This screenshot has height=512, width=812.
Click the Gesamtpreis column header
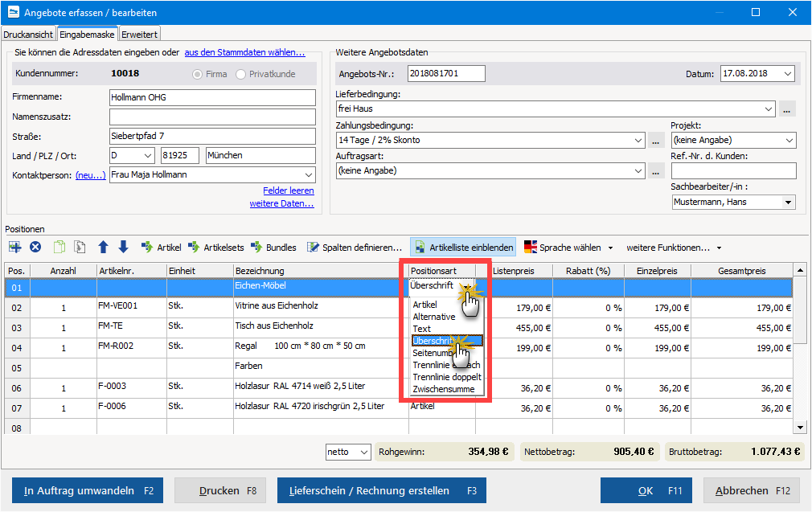click(x=741, y=271)
